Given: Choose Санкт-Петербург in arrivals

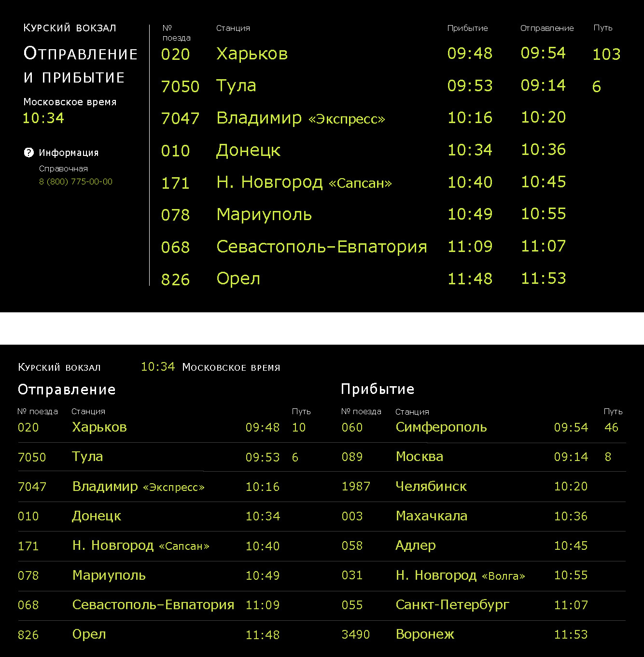Looking at the screenshot, I should coord(452,605).
